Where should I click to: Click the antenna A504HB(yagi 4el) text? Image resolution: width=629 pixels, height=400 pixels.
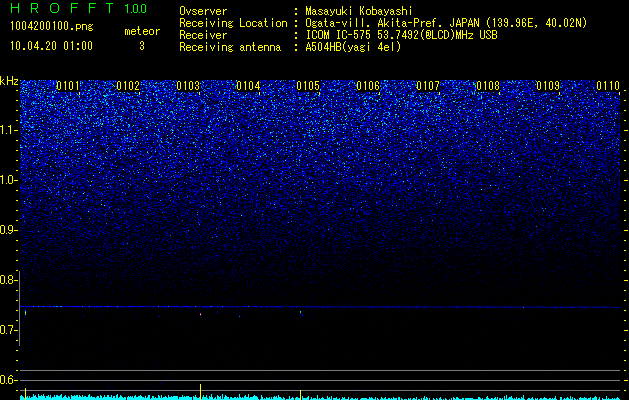(353, 47)
